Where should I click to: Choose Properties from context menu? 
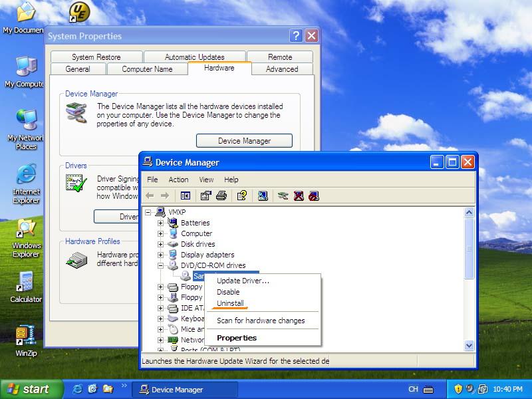[263, 338]
